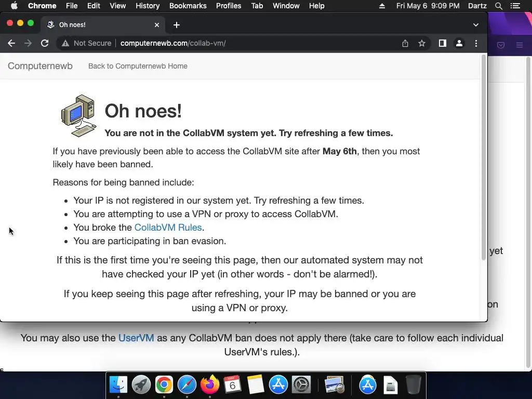Open the Chrome profile avatar menu
Viewport: 532px width, 399px height.
(x=459, y=43)
